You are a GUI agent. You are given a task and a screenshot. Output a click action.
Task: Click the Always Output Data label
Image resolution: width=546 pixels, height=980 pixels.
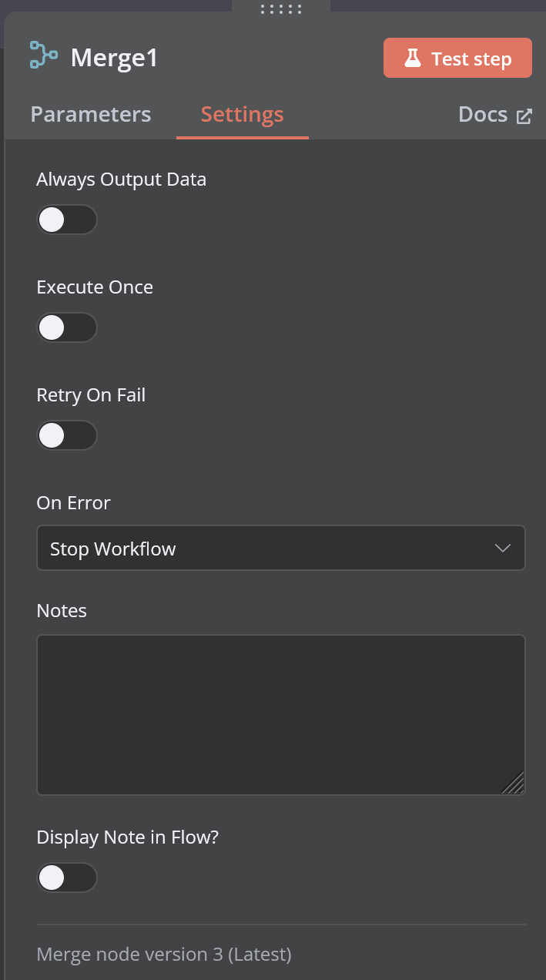click(x=122, y=180)
